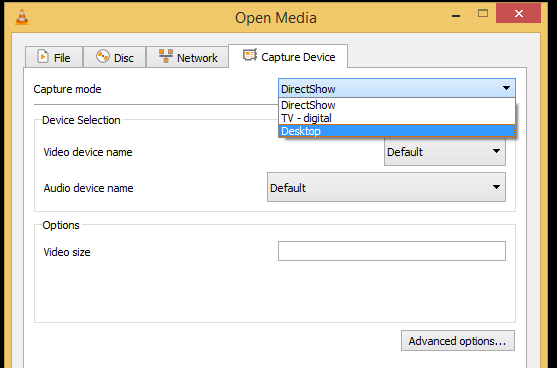
Task: Minimize the Open Media window
Action: 456,16
